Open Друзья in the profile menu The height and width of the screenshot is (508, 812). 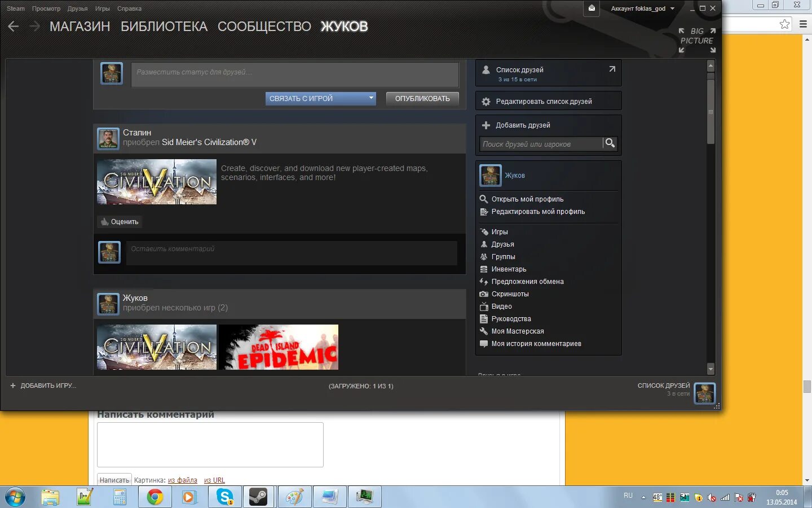tap(502, 244)
